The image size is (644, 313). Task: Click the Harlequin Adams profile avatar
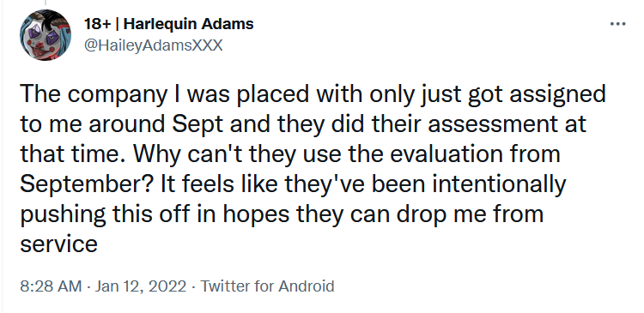click(x=46, y=35)
